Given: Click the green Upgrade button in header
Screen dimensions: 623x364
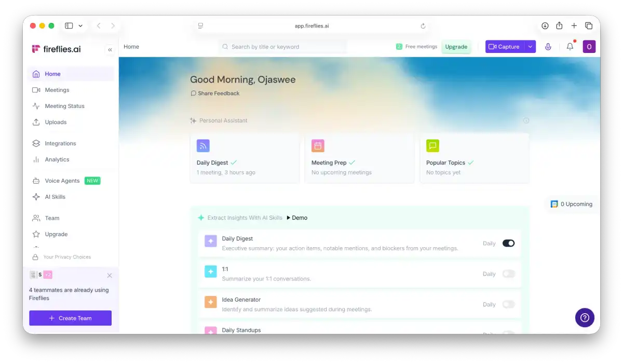Looking at the screenshot, I should 456,47.
